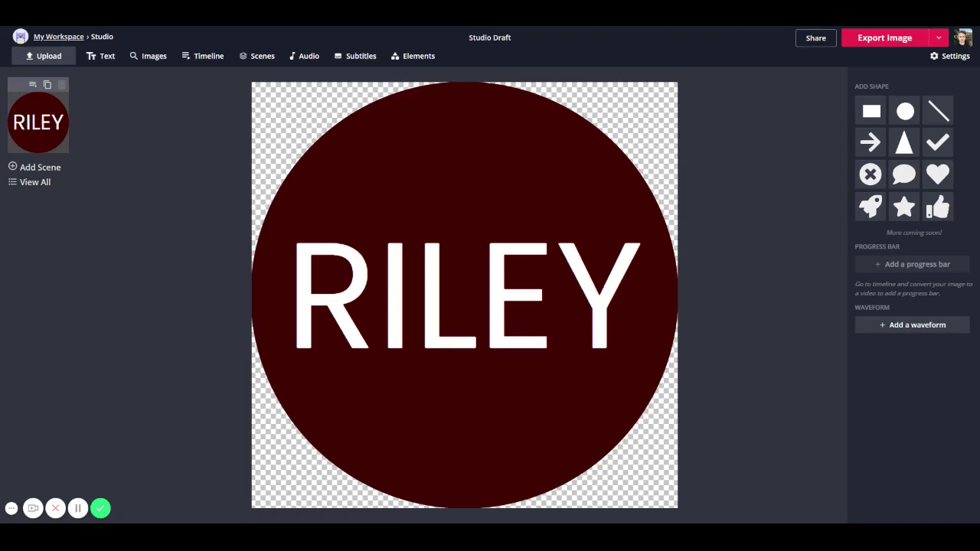Image resolution: width=980 pixels, height=551 pixels.
Task: Pause the screen recording
Action: 78,508
